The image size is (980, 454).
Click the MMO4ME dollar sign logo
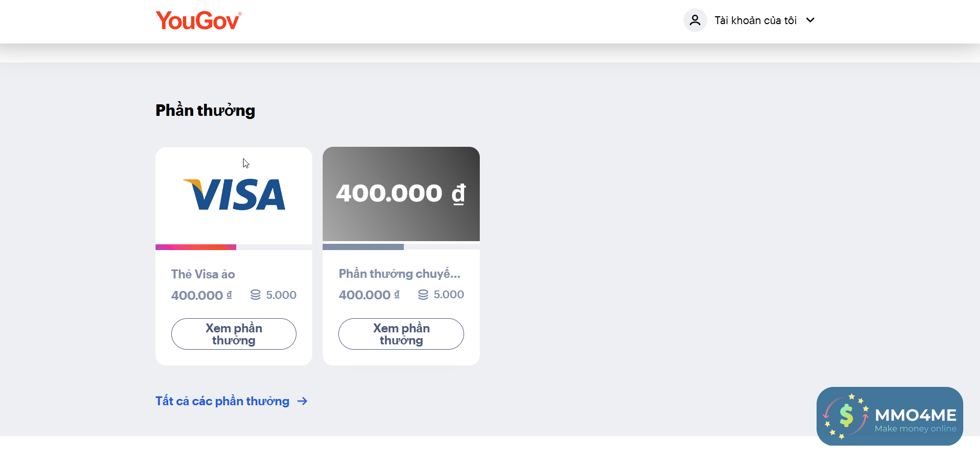tap(846, 416)
